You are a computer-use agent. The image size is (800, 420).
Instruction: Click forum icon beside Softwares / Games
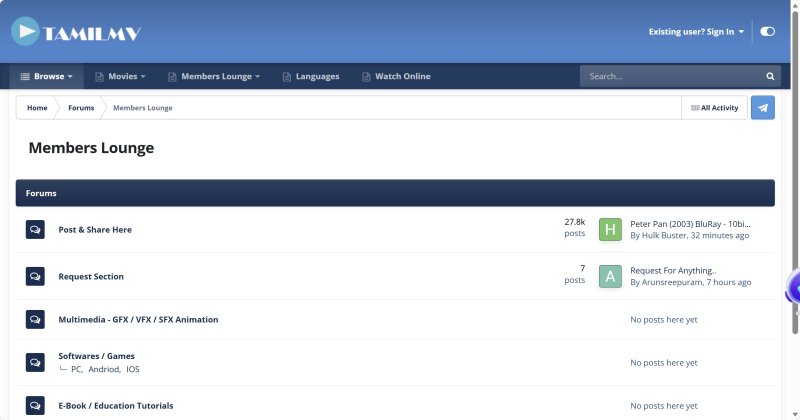point(35,362)
